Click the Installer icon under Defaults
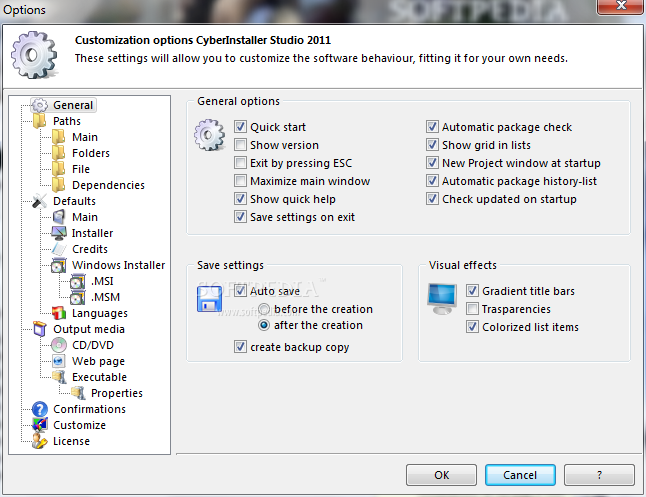This screenshot has height=497, width=646. 58,233
